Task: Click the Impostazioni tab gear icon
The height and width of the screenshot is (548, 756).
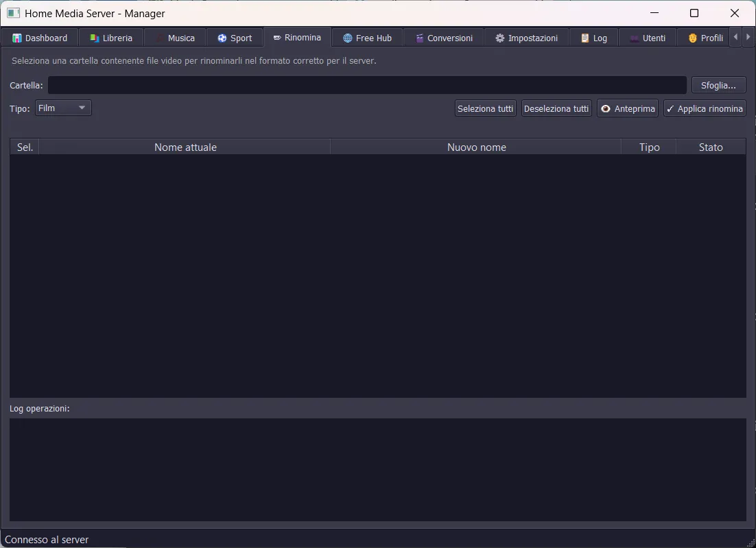Action: [500, 38]
